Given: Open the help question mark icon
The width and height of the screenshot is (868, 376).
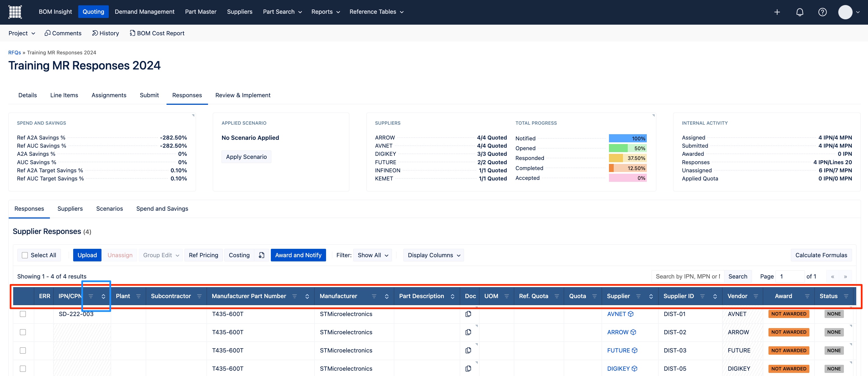Looking at the screenshot, I should [822, 12].
